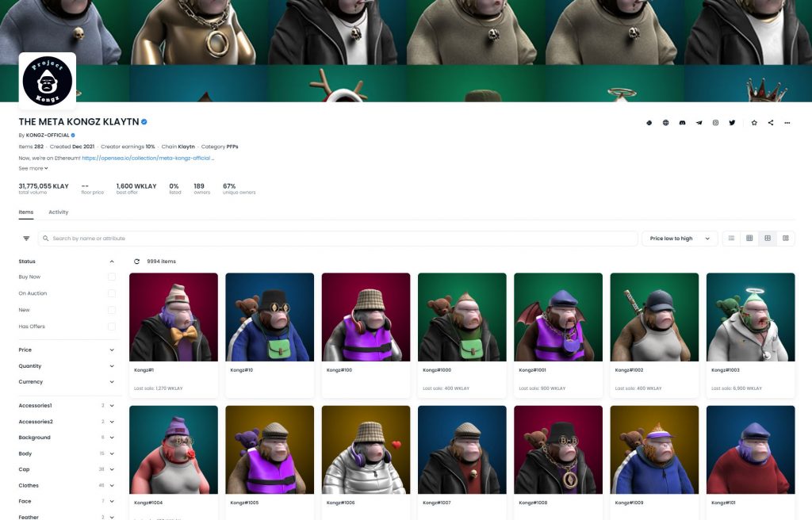Open the Kongz#1005 NFT card
812x520 pixels.
pos(270,462)
